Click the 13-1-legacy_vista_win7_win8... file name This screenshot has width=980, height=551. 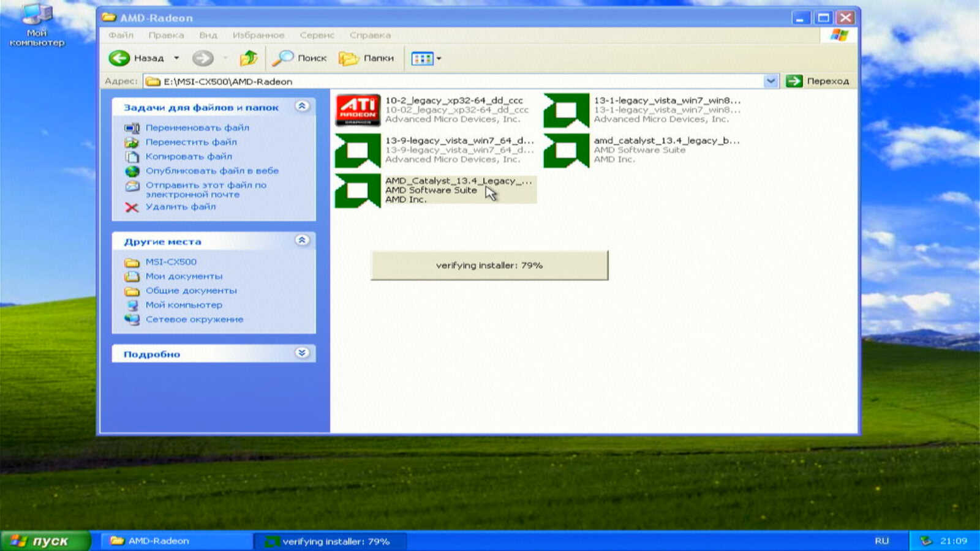pos(667,100)
